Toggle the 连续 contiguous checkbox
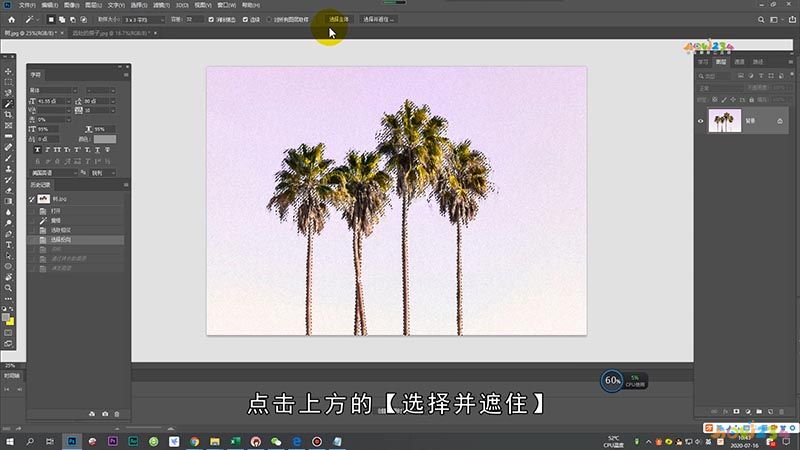The height and width of the screenshot is (450, 800). [245, 19]
